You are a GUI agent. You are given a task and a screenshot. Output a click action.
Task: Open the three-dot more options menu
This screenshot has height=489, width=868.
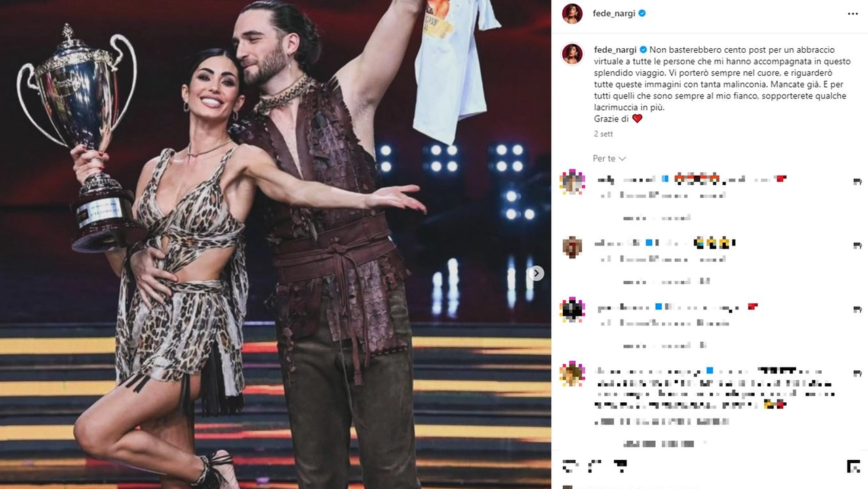tap(852, 13)
